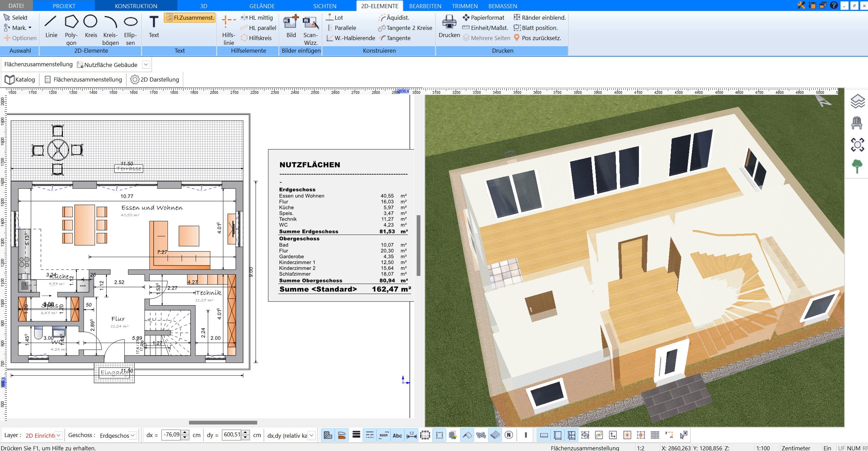This screenshot has height=451, width=868.
Task: Click the close-cursor icon in bottom toolbar
Action: pos(683,435)
